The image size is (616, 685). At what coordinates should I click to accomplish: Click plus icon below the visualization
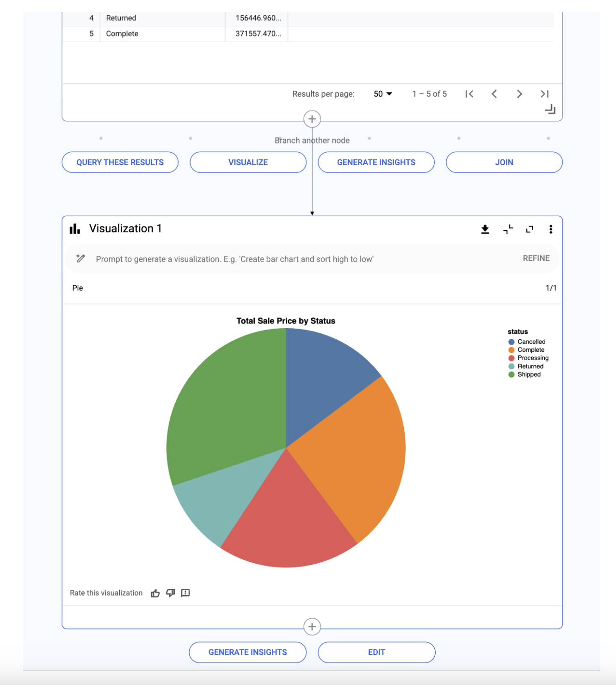tap(312, 627)
